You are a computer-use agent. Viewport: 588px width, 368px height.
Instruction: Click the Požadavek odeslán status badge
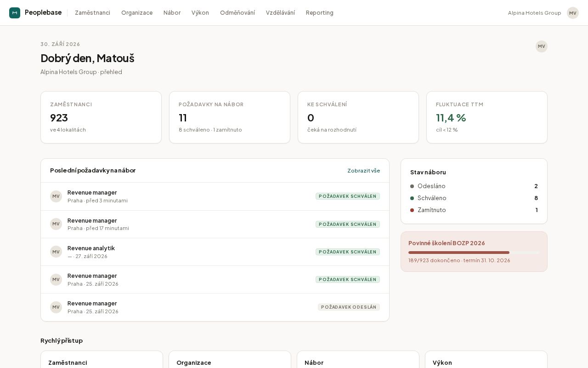[349, 307]
